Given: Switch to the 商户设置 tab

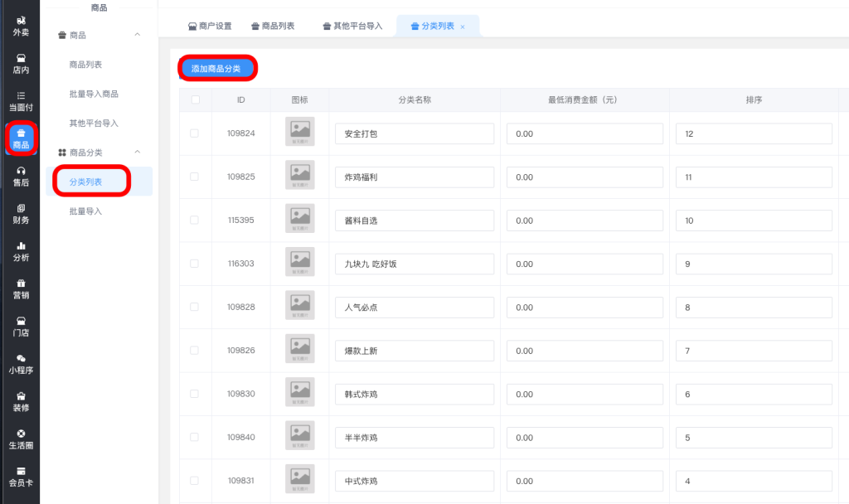Looking at the screenshot, I should 210,27.
